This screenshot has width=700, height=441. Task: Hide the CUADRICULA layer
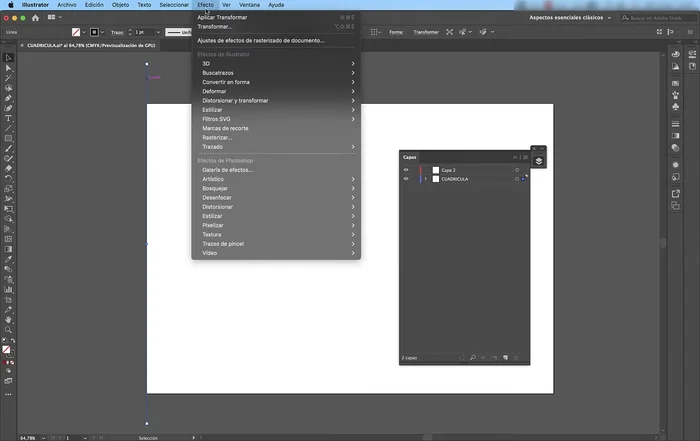[x=406, y=179]
